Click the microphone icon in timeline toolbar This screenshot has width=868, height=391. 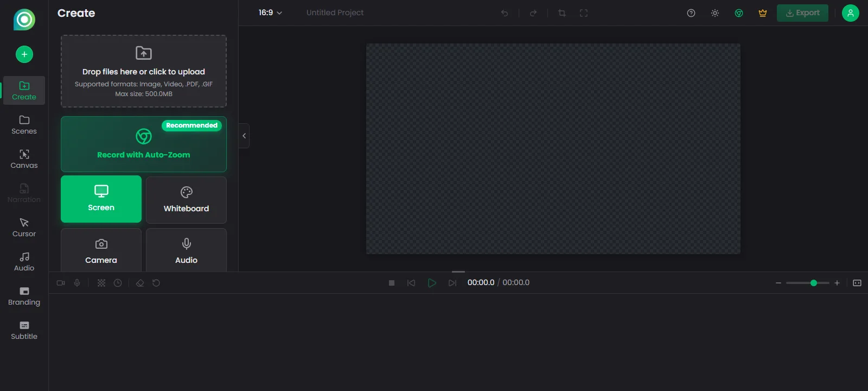click(77, 283)
